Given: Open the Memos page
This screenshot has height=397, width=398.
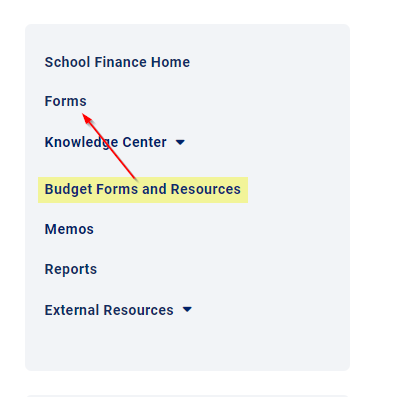Looking at the screenshot, I should (x=69, y=229).
